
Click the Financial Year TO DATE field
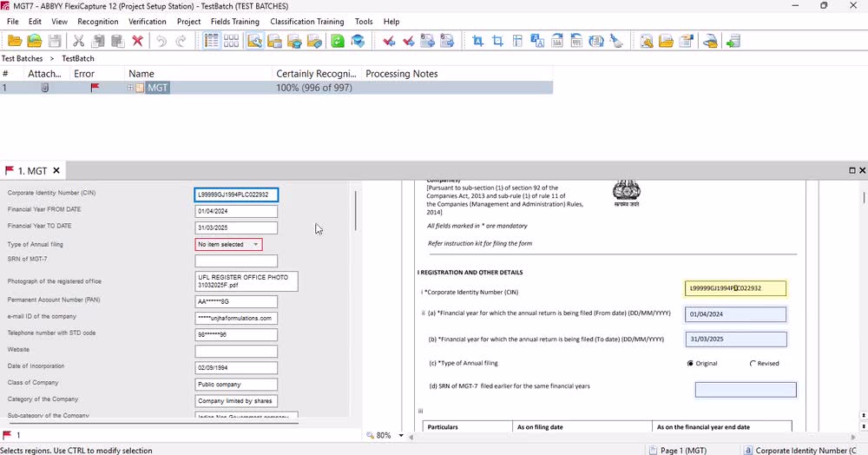[236, 227]
